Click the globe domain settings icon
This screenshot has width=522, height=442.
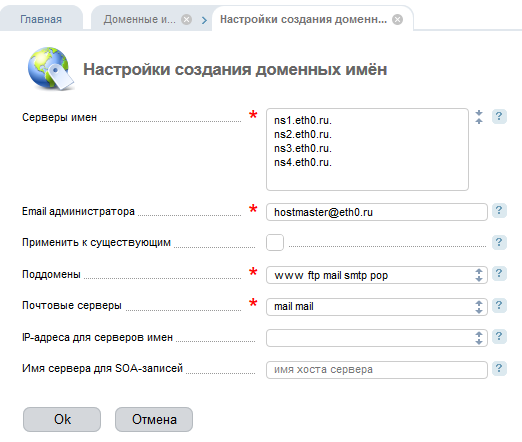click(51, 69)
